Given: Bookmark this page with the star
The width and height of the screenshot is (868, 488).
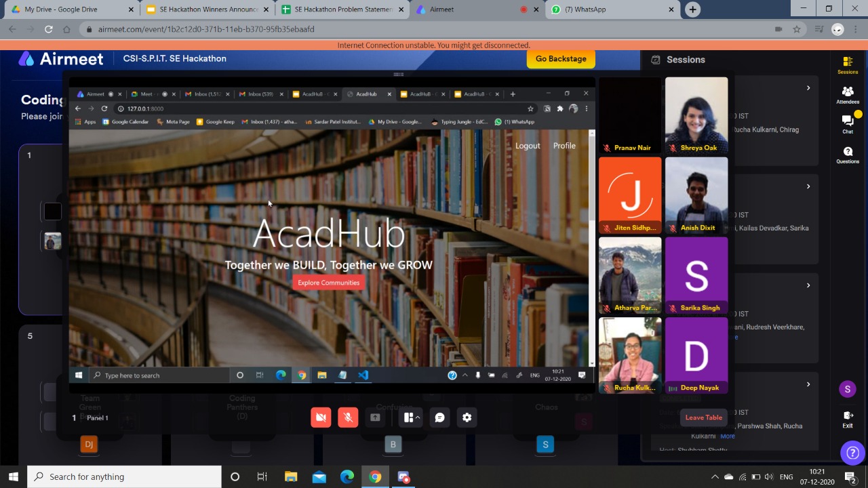Looking at the screenshot, I should 797,29.
